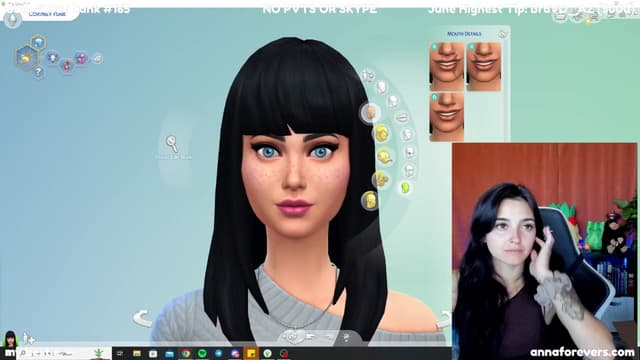The height and width of the screenshot is (360, 640).
Task: Select the white head icon above the green icon
Action: (409, 170)
